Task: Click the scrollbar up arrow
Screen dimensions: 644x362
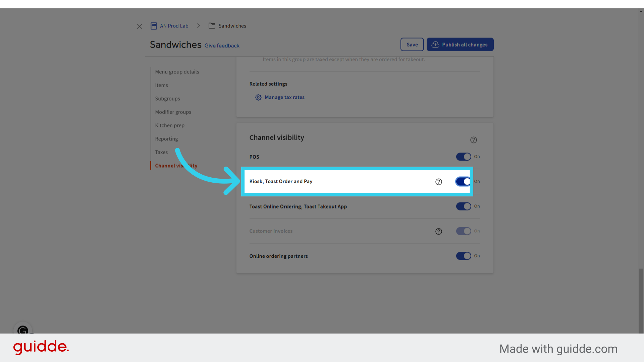Action: pyautogui.click(x=641, y=11)
